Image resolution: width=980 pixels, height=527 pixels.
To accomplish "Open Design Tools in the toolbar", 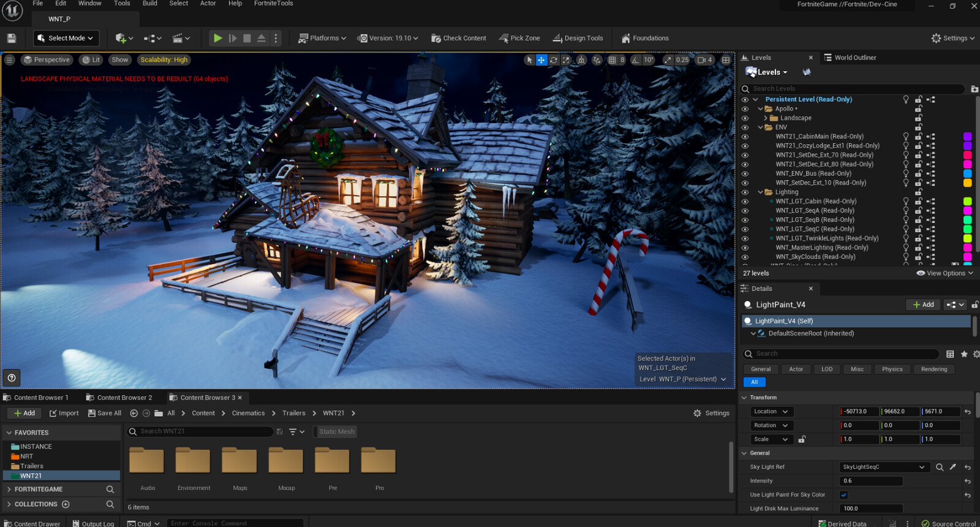I will tap(578, 38).
